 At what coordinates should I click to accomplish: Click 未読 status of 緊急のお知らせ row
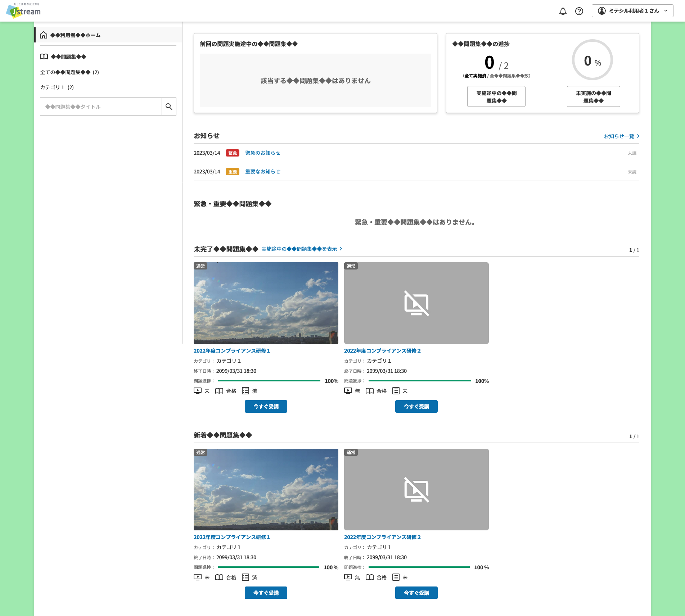click(x=632, y=153)
